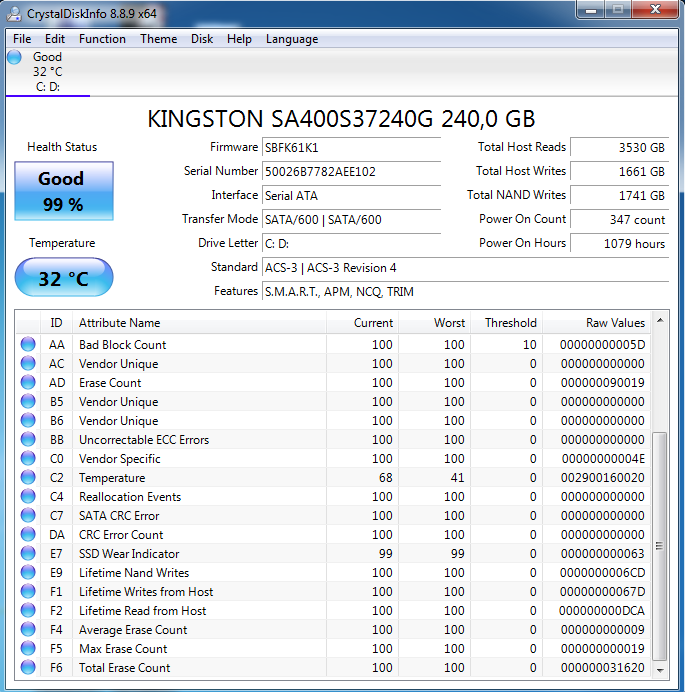
Task: Click Total NAND Writes value 1741 GB
Action: click(x=620, y=195)
